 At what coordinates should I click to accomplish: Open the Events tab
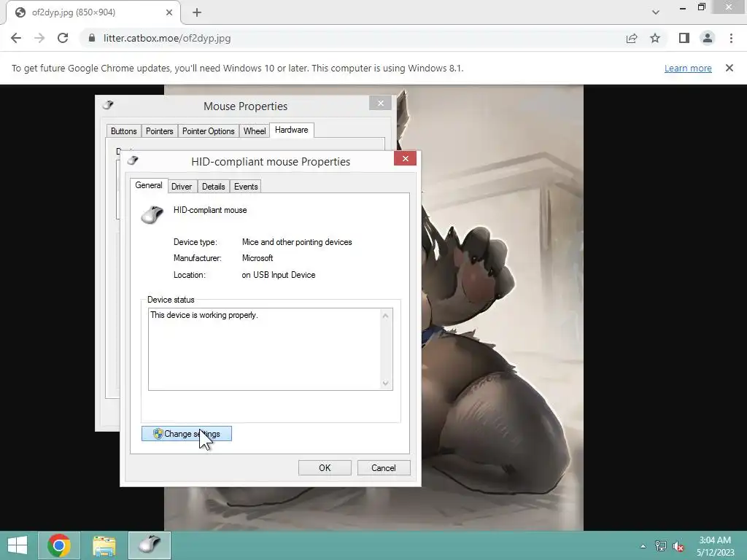pyautogui.click(x=246, y=187)
